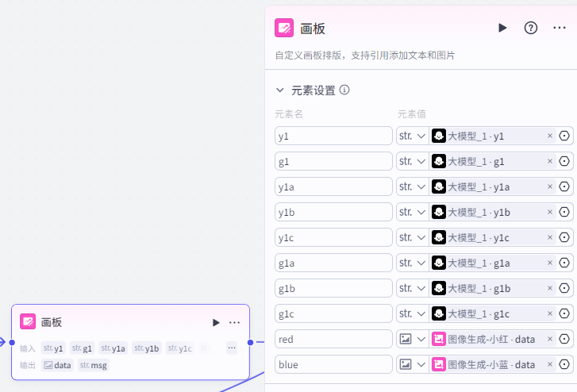This screenshot has width=577, height=392.
Task: Click the hexagon variable icon for g1 row
Action: 564,161
